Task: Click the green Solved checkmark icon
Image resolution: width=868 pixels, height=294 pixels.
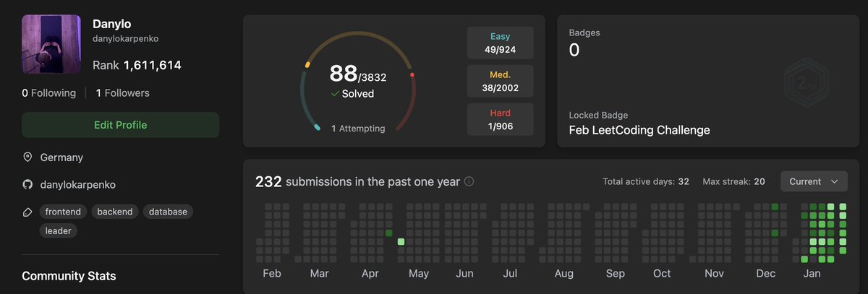Action: click(335, 94)
